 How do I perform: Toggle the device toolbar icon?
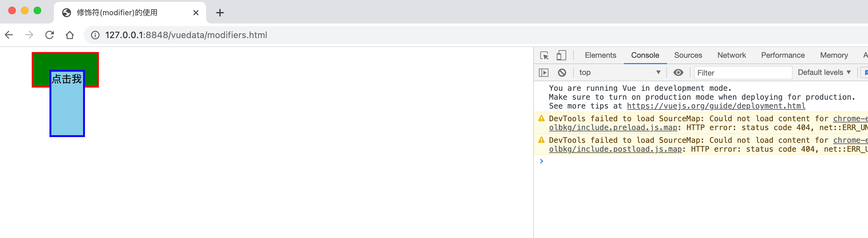point(561,55)
